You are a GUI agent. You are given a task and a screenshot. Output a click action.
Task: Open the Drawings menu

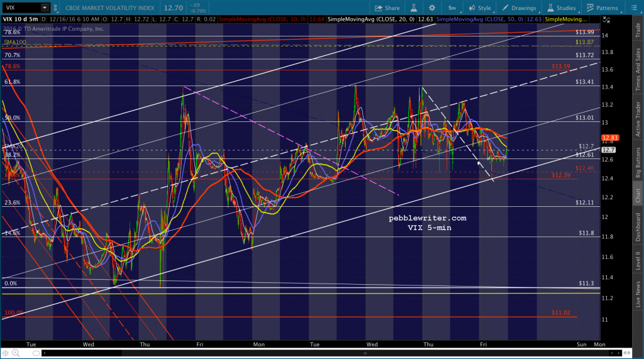519,8
